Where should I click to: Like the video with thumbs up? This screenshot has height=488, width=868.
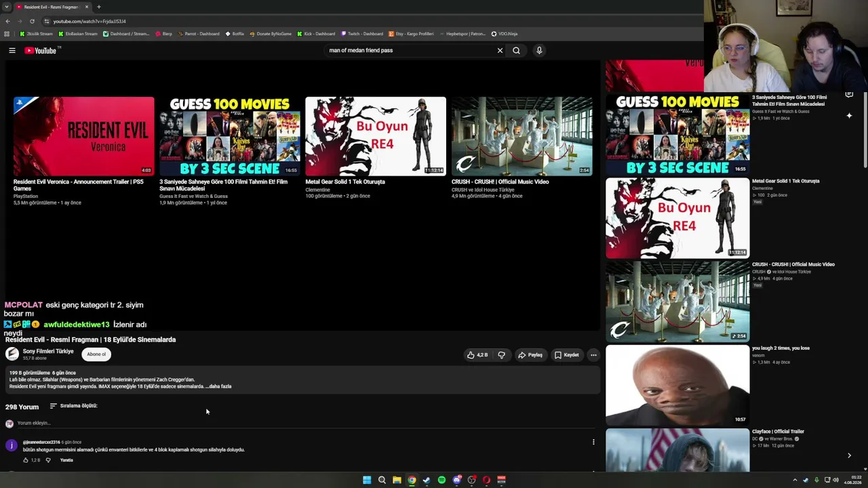click(477, 354)
